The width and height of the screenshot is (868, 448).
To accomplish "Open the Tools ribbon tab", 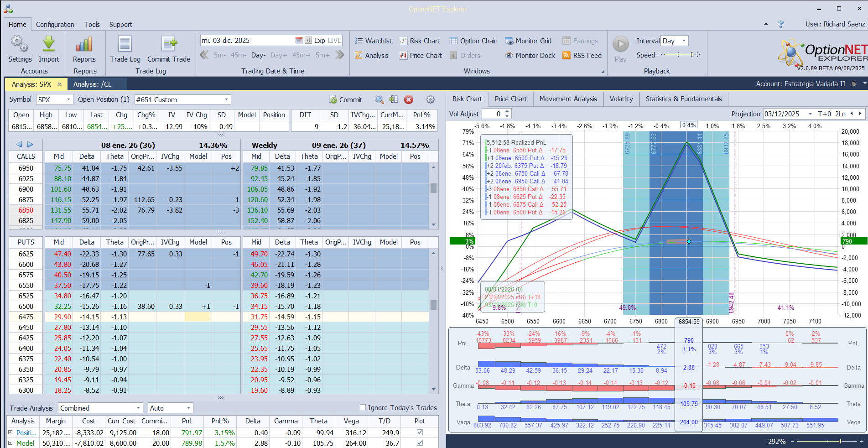I will point(92,25).
